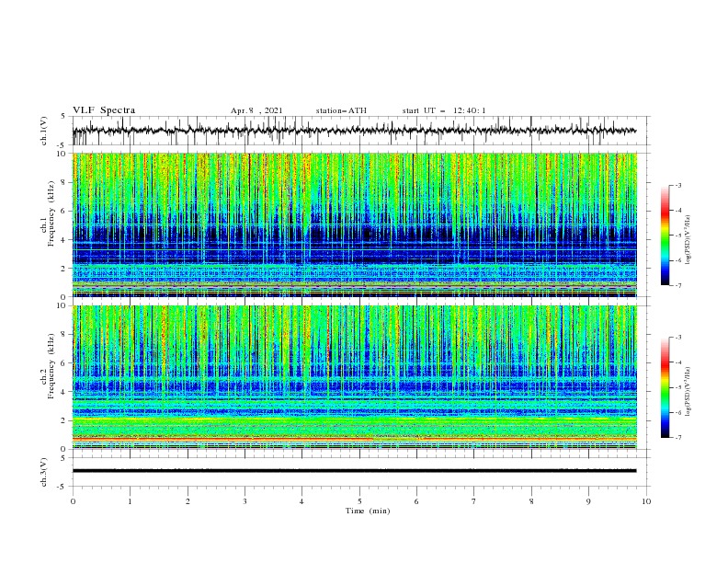Click the log(PSD) label beside ch.1 colorbar
Image resolution: width=728 pixels, height=563 pixels.
coord(688,240)
